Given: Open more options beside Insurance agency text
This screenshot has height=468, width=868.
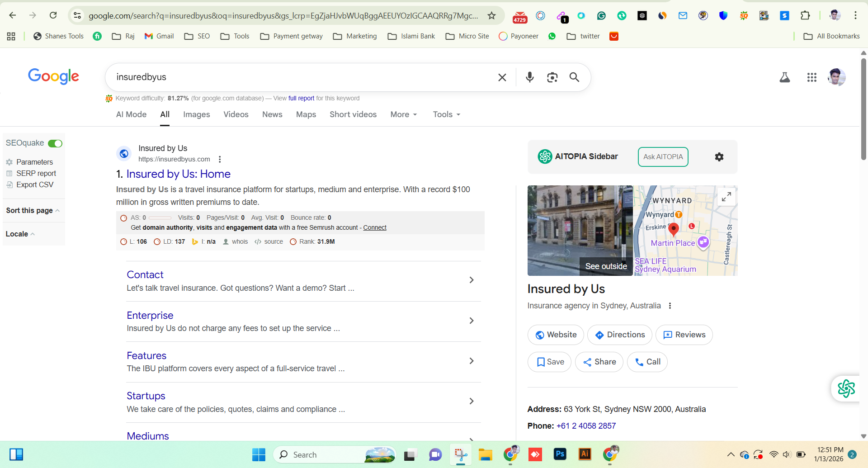Looking at the screenshot, I should click(x=670, y=306).
